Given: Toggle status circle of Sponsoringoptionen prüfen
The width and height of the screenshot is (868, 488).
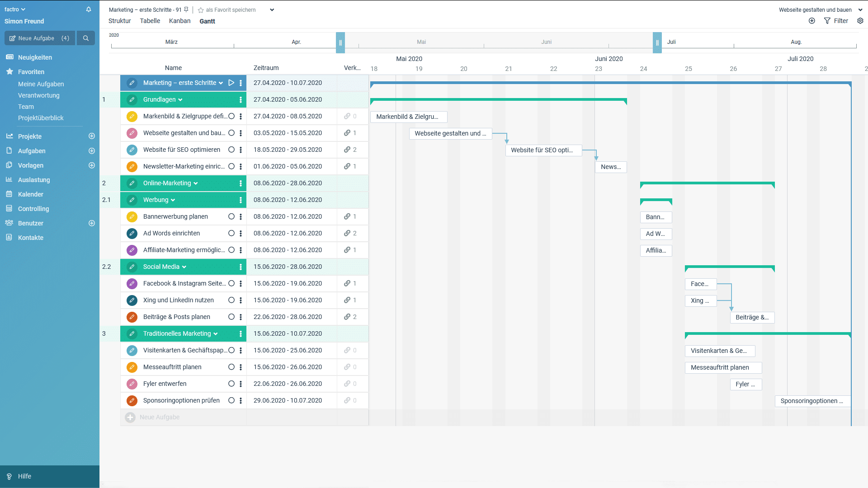Looking at the screenshot, I should pyautogui.click(x=231, y=400).
